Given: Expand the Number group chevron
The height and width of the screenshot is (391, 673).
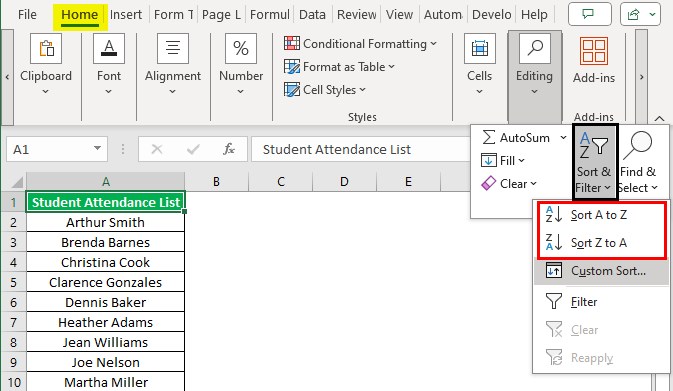Looking at the screenshot, I should pyautogui.click(x=241, y=91).
